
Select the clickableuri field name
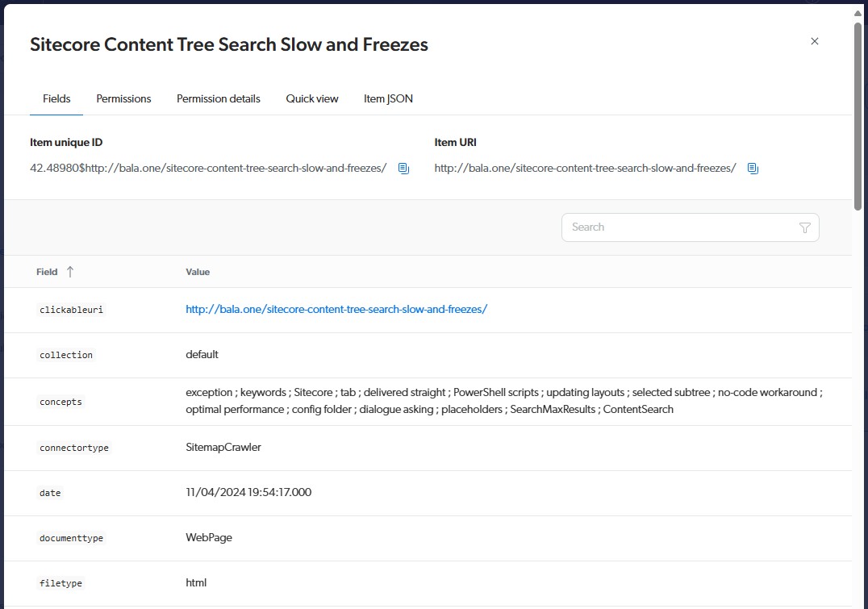pos(72,310)
